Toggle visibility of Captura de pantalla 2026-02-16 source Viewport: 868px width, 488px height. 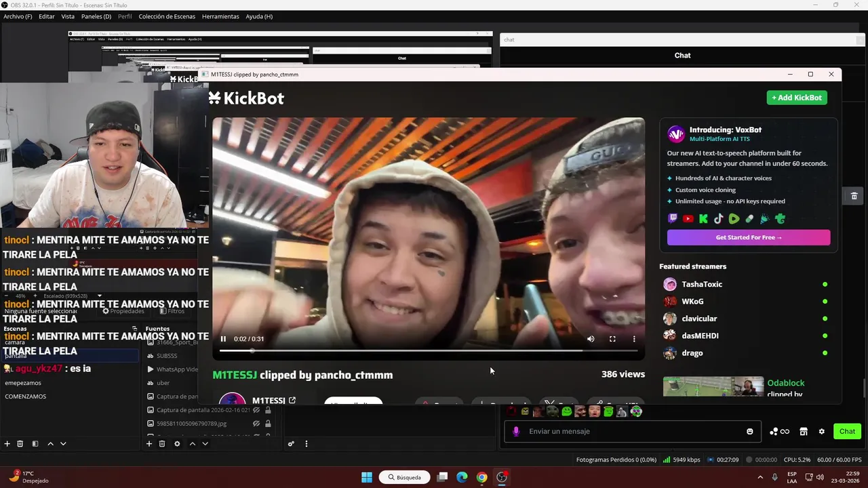[x=256, y=410]
